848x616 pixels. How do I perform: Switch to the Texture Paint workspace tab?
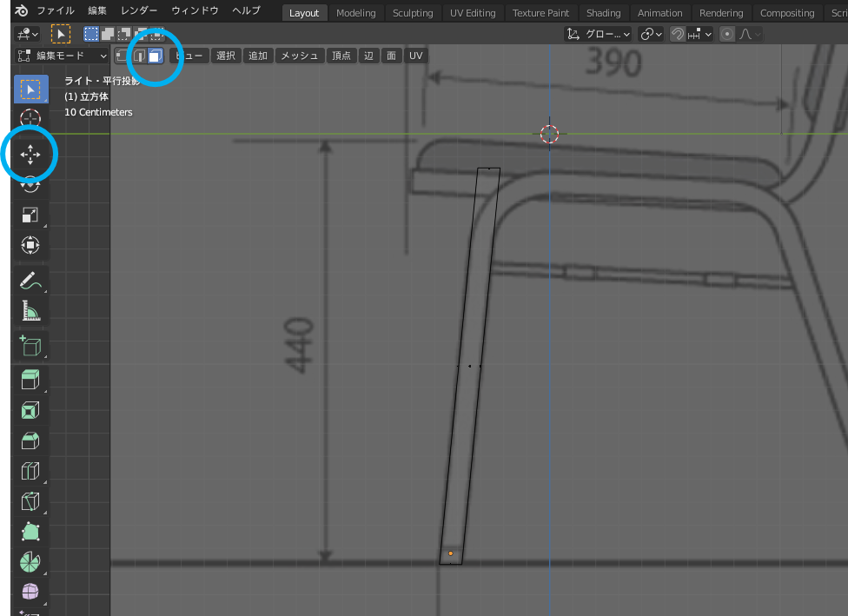click(x=540, y=13)
